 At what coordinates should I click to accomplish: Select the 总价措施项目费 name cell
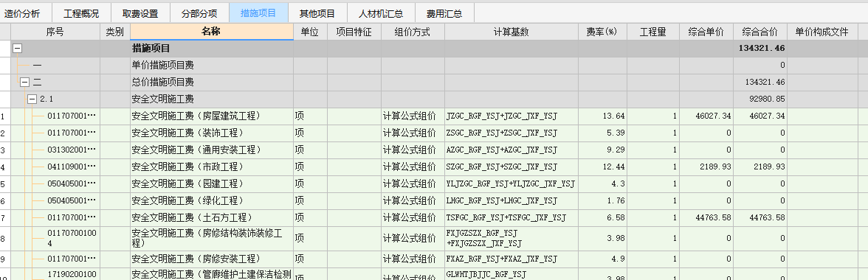pyautogui.click(x=212, y=83)
